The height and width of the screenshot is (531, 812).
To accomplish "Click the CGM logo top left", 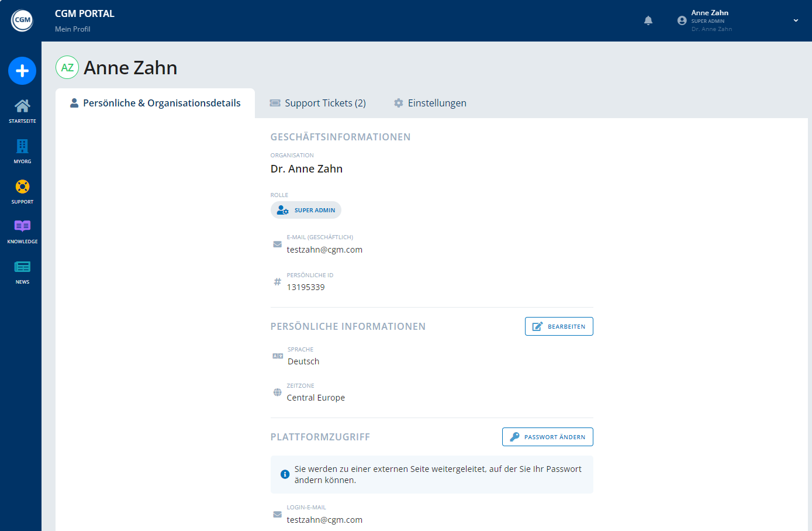I will pos(22,19).
